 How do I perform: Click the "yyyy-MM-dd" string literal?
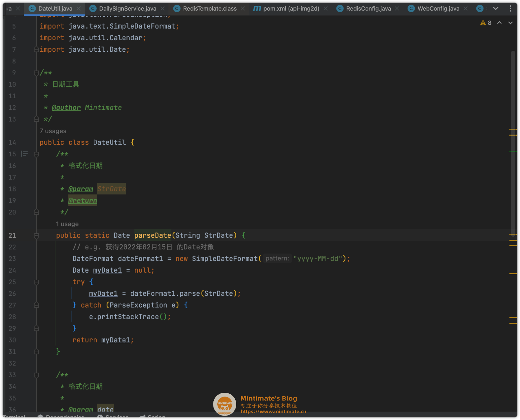[317, 258]
